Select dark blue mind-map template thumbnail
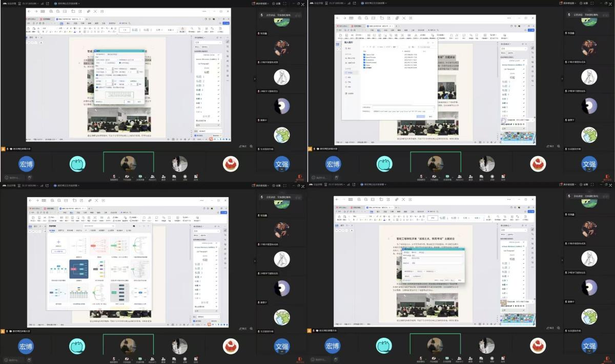 79,269
